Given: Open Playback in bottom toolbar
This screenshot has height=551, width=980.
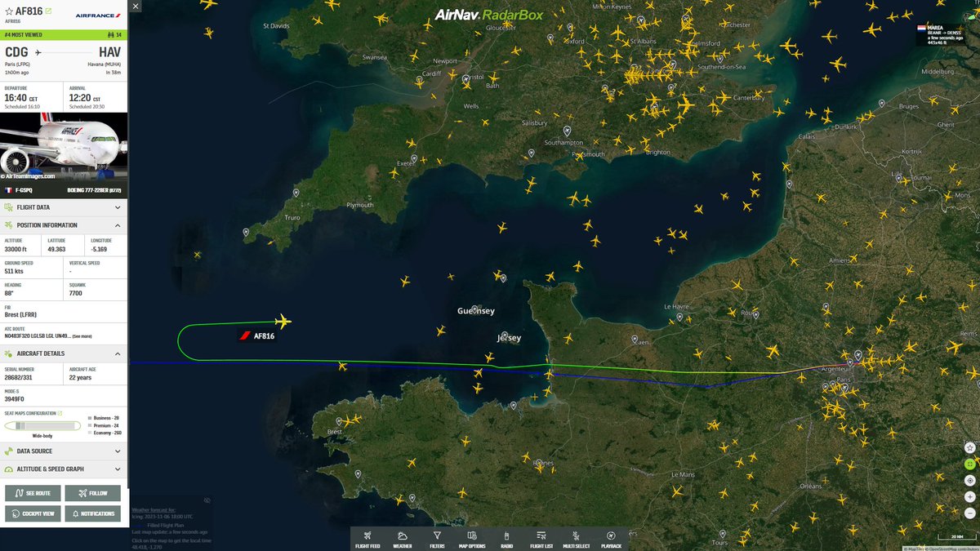Looking at the screenshot, I should click(611, 540).
